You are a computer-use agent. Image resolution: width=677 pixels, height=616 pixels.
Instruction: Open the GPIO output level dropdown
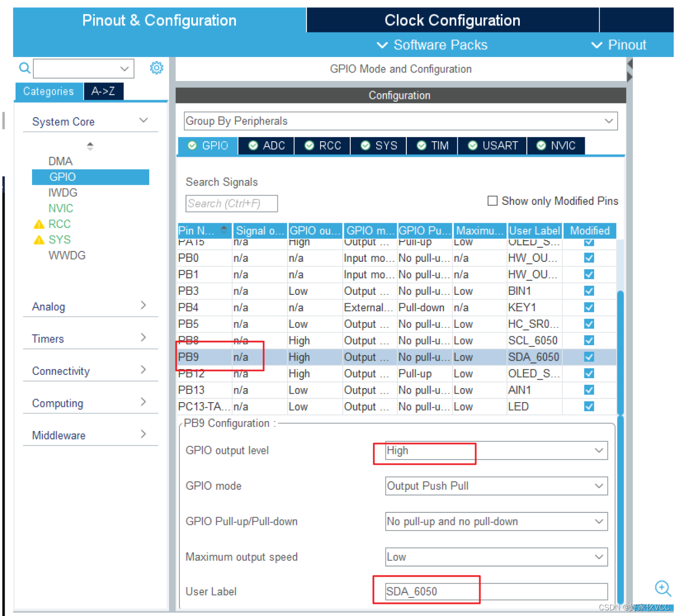pos(496,451)
